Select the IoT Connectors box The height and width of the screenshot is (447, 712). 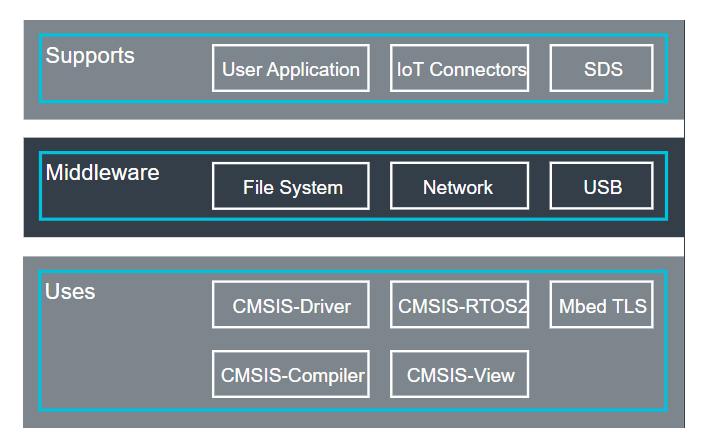[460, 69]
